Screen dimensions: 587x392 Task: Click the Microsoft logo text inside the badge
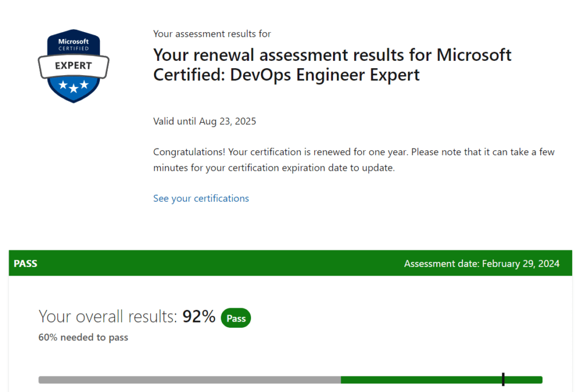coord(73,41)
